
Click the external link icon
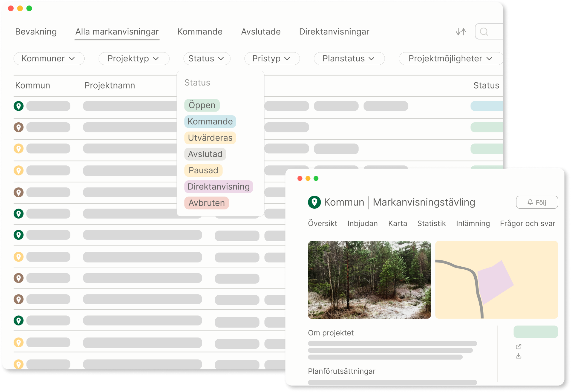519,346
